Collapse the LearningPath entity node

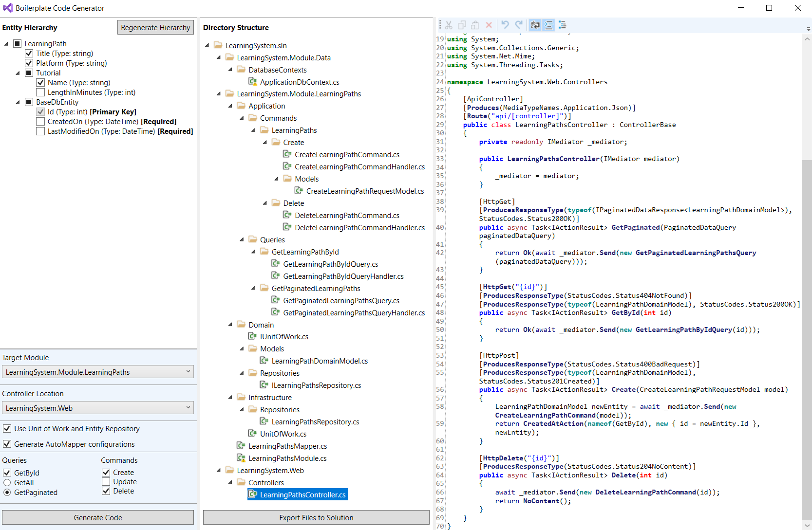pyautogui.click(x=6, y=44)
